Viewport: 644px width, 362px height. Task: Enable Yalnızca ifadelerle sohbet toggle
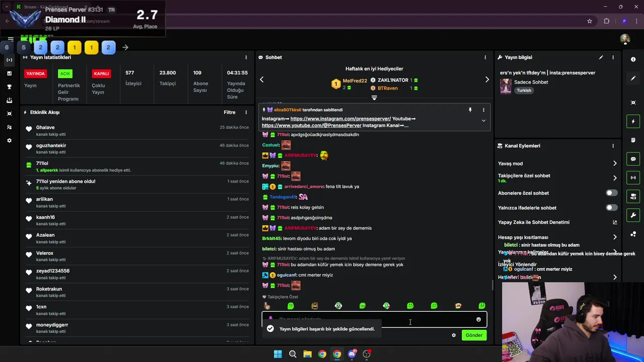pos(611,208)
